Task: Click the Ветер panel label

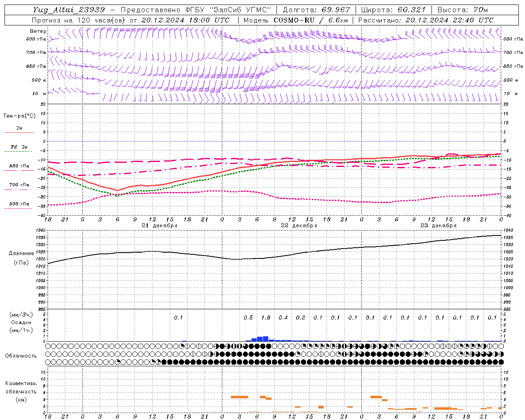Action: pos(38,31)
